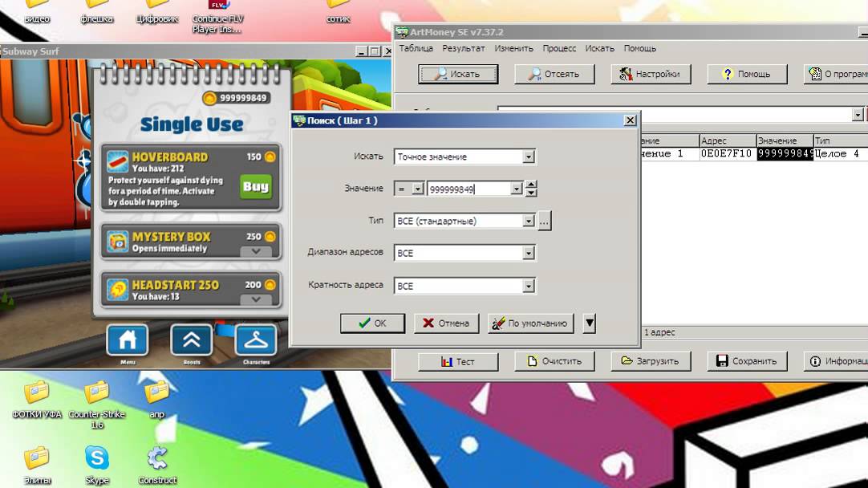The height and width of the screenshot is (488, 868).
Task: Open the Boosts icon in game
Action: point(192,340)
